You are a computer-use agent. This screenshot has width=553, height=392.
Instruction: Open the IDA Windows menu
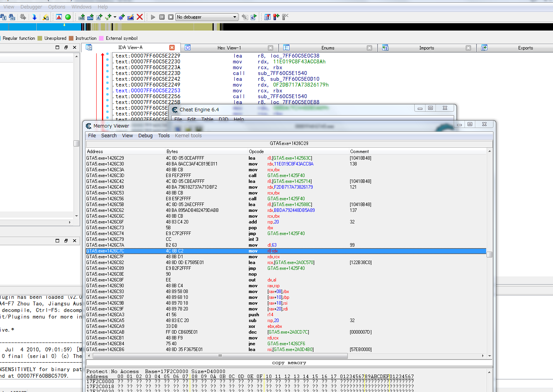[x=82, y=7]
